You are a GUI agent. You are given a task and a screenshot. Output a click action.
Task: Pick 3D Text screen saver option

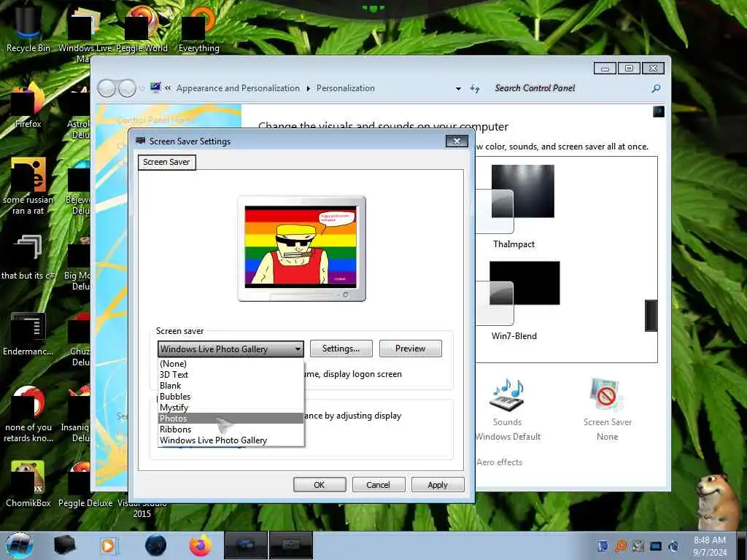point(231,374)
